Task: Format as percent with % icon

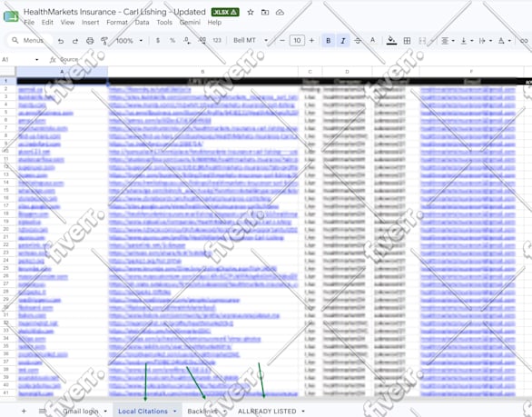Action: (172, 40)
